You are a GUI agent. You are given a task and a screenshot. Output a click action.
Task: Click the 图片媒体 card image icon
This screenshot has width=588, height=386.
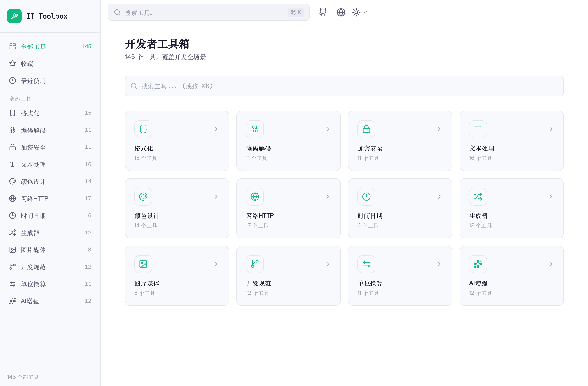[x=143, y=264]
